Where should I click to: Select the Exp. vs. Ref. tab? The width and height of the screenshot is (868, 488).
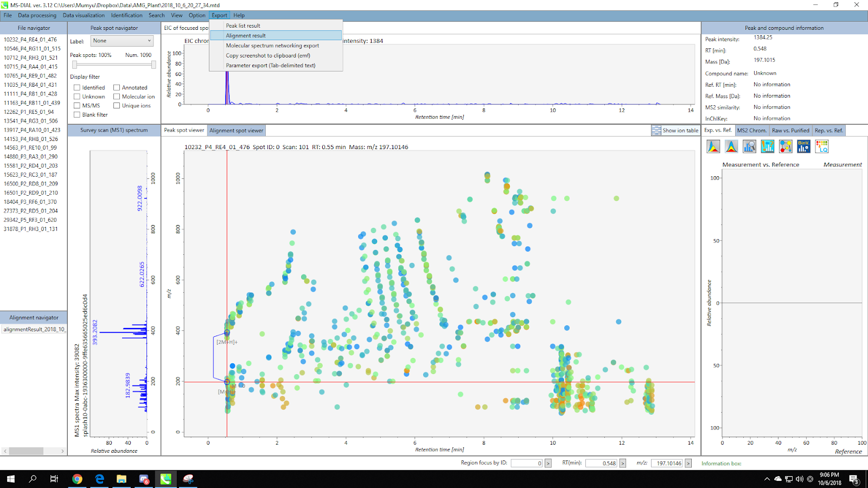click(718, 130)
